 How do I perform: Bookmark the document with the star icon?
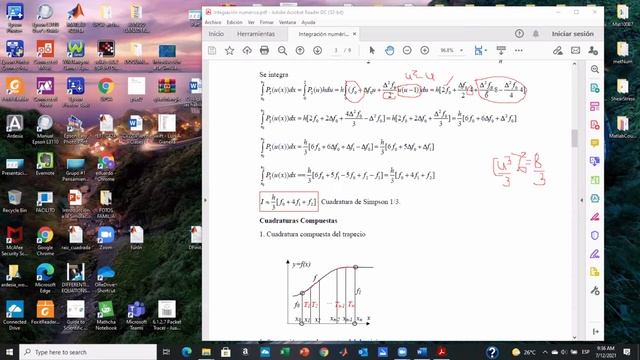tap(229, 50)
